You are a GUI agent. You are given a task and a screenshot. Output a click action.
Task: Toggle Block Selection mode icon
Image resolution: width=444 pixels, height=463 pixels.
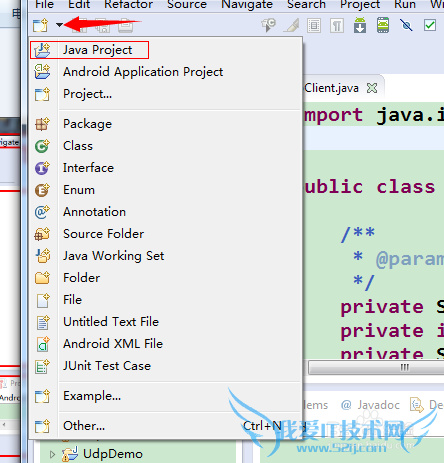(x=314, y=25)
